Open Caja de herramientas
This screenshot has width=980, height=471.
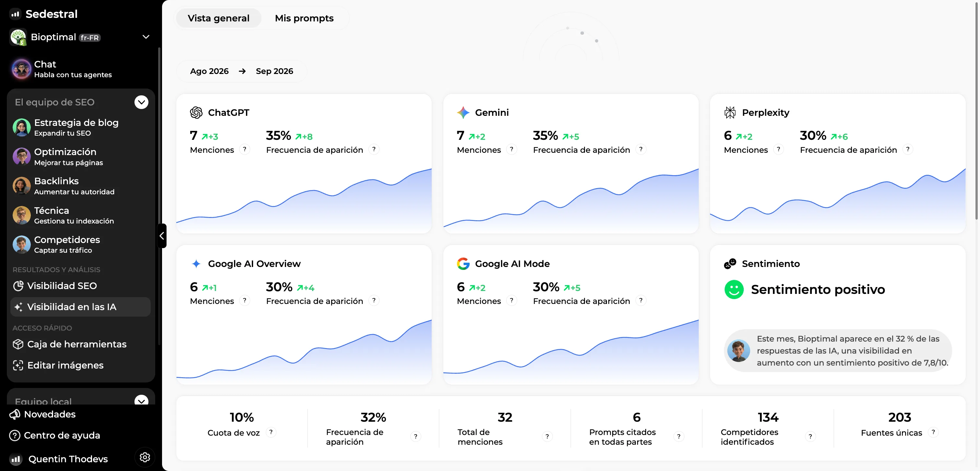[x=81, y=344]
